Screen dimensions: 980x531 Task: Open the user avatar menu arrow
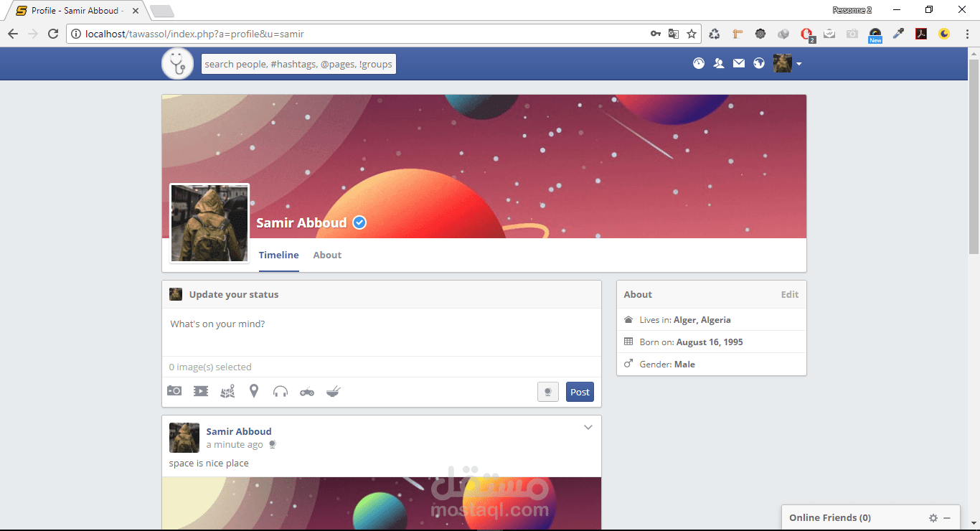click(x=798, y=64)
